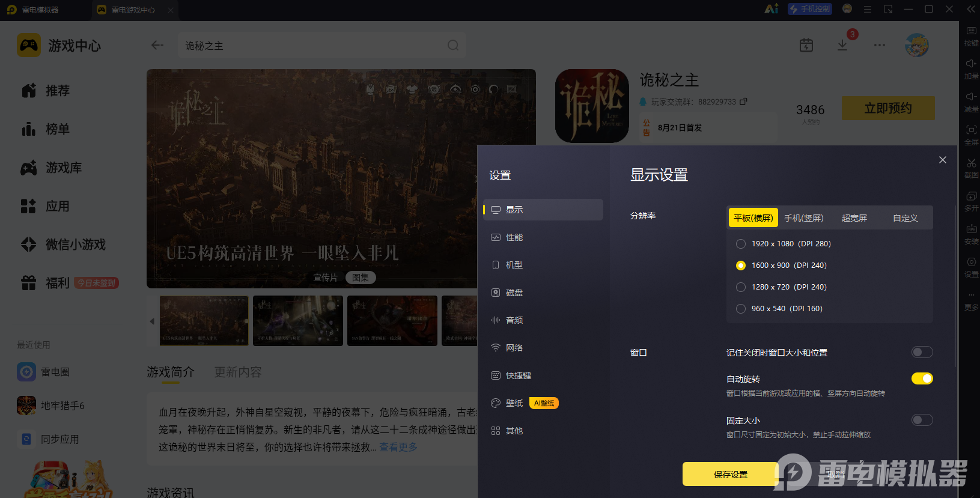Launch 雷电圈 from recently used
980x498 pixels.
point(43,372)
